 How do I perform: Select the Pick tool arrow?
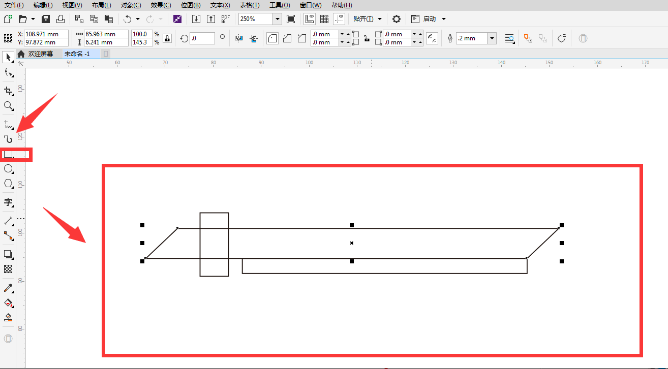click(x=9, y=58)
